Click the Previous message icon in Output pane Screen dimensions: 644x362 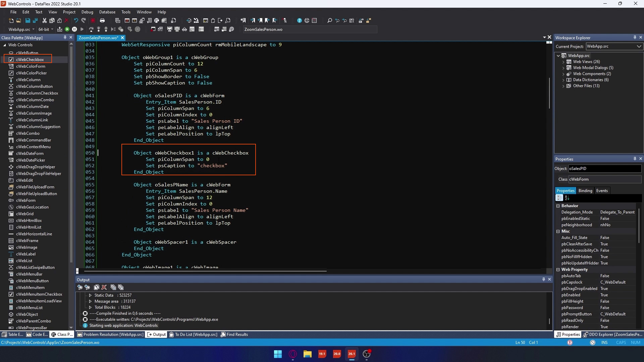point(80,287)
